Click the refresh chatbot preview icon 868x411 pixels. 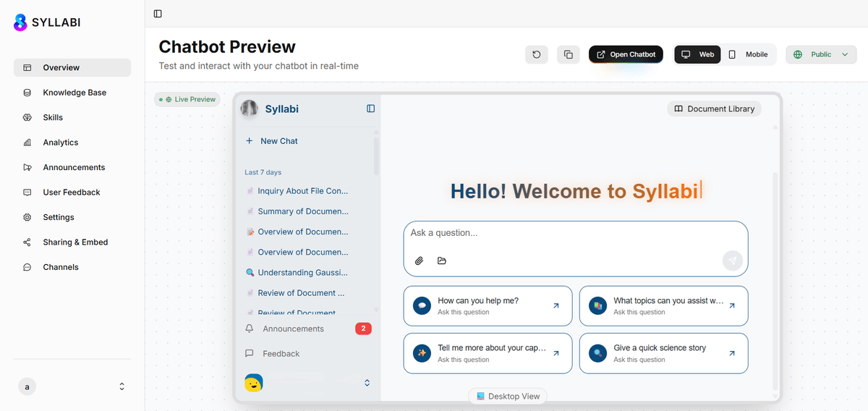[536, 54]
